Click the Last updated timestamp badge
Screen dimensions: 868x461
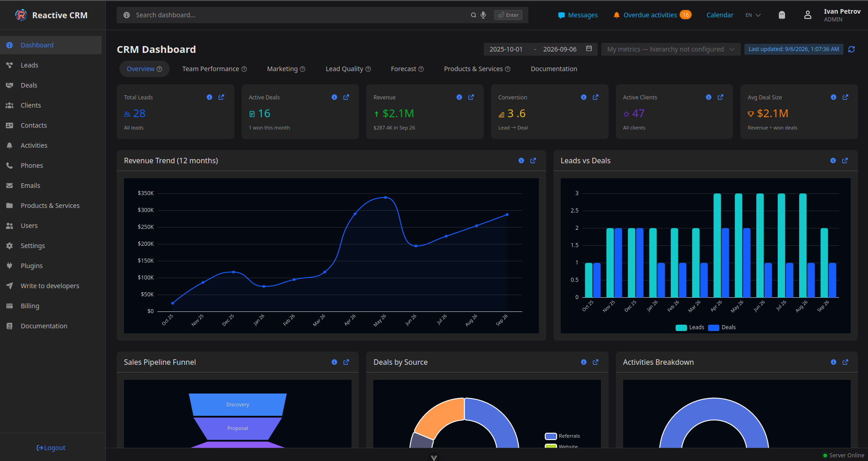pos(794,49)
